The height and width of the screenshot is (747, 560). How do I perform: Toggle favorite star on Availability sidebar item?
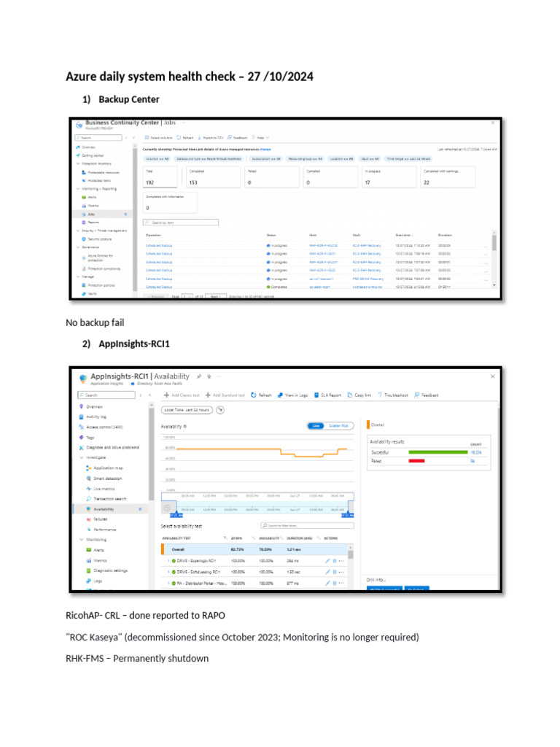(140, 509)
